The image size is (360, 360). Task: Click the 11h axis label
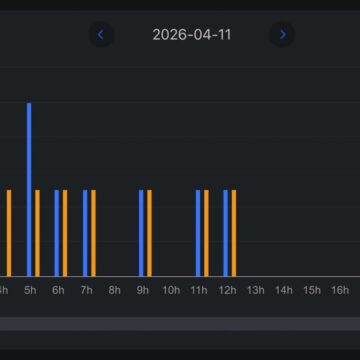(x=199, y=290)
